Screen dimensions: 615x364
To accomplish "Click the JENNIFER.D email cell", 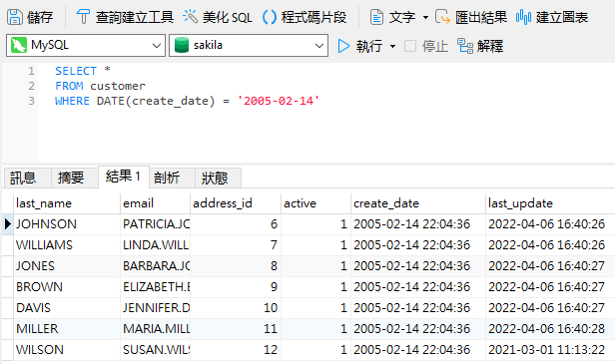I will click(155, 308).
